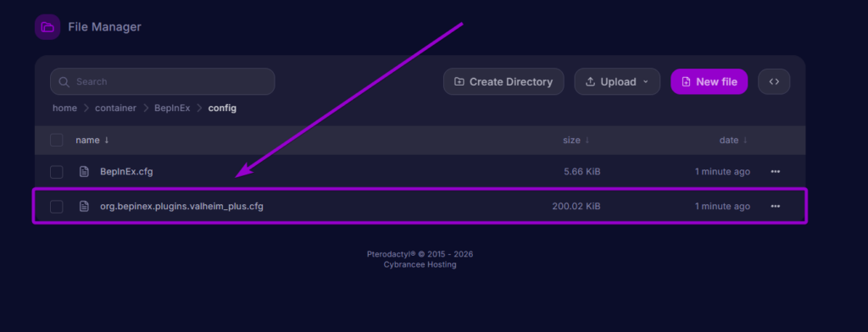Click the Cybrancee Hosting footer text
The height and width of the screenshot is (332, 868).
click(420, 264)
